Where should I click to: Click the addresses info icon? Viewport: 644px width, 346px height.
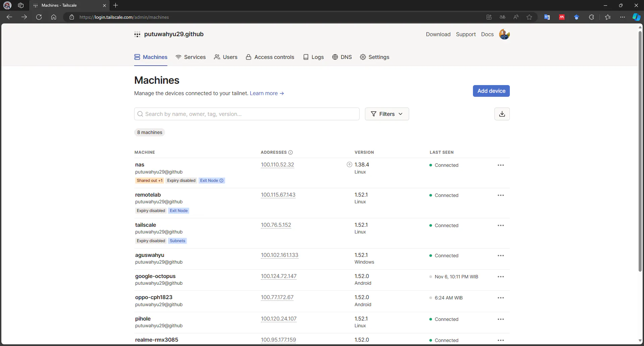click(x=290, y=152)
